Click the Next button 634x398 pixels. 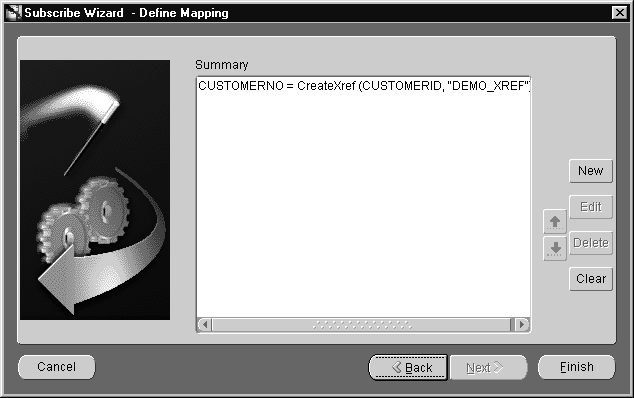point(488,367)
